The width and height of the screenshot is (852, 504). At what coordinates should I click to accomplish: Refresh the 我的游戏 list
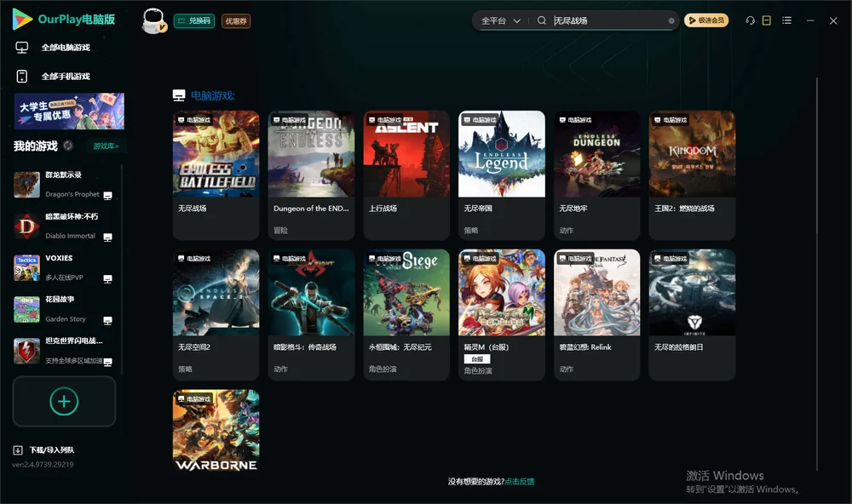[x=68, y=146]
